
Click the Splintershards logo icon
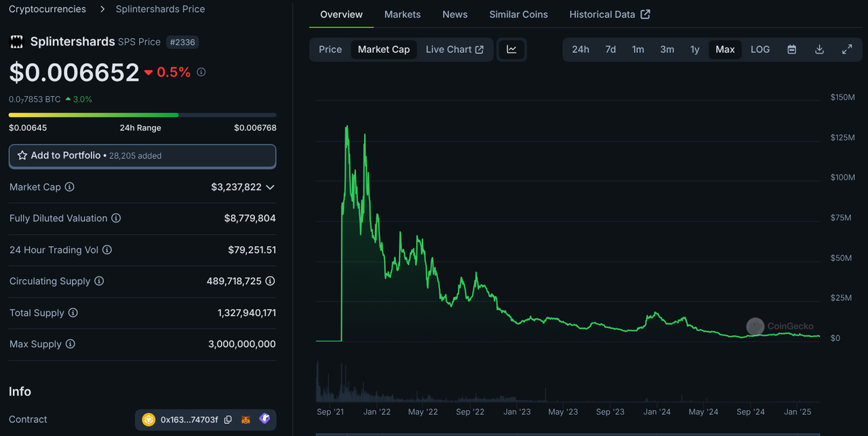(x=16, y=41)
